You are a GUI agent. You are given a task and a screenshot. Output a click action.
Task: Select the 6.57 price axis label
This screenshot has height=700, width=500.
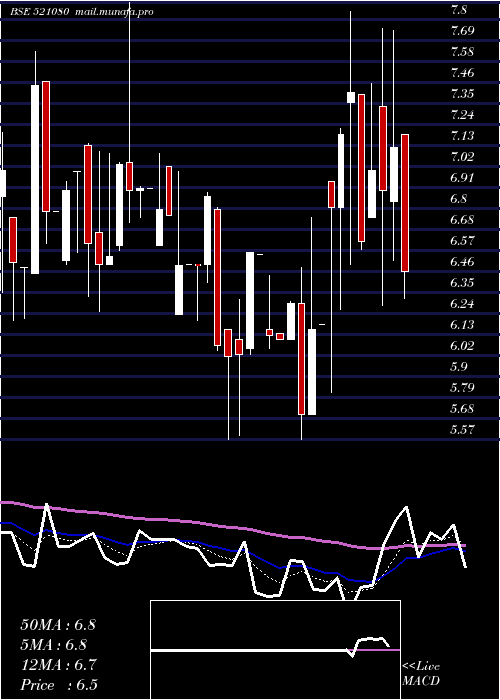[x=462, y=241]
